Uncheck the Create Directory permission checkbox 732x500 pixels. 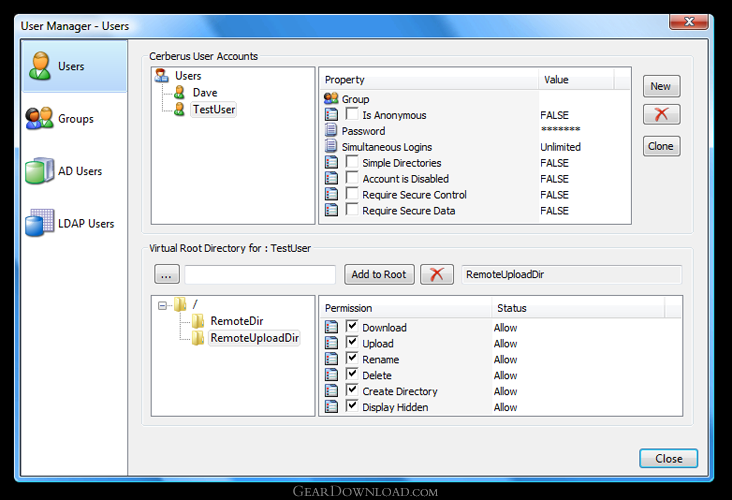pyautogui.click(x=352, y=390)
